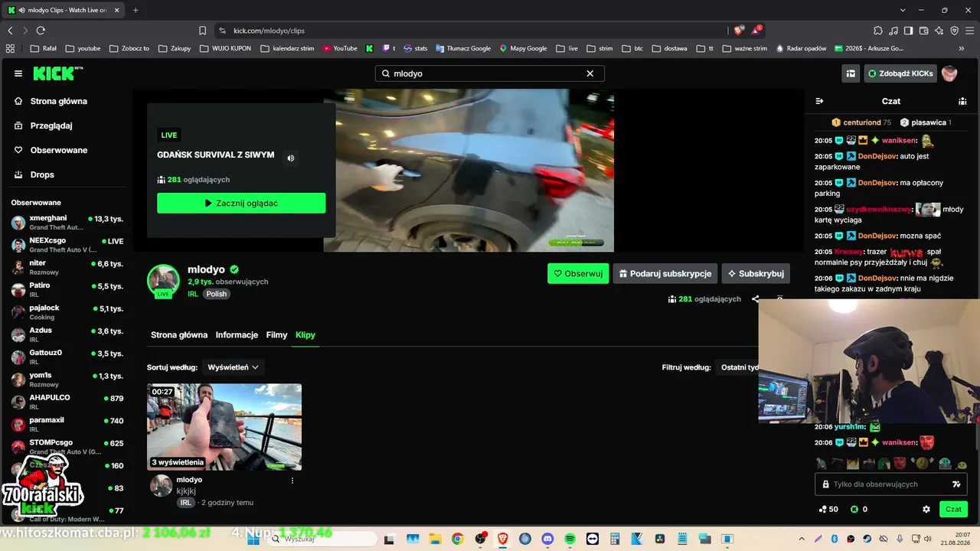Open the Kick hamburger sidebar menu
The width and height of the screenshot is (980, 551).
(x=18, y=73)
